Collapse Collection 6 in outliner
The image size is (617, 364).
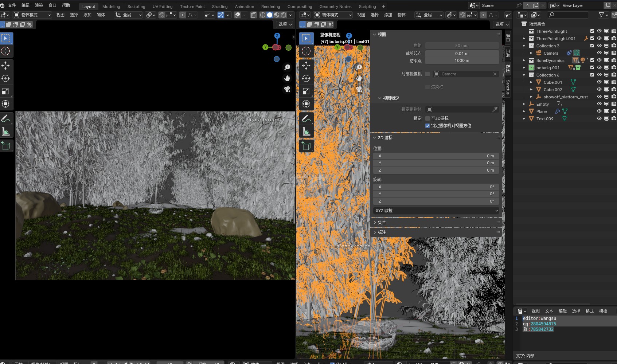[524, 75]
